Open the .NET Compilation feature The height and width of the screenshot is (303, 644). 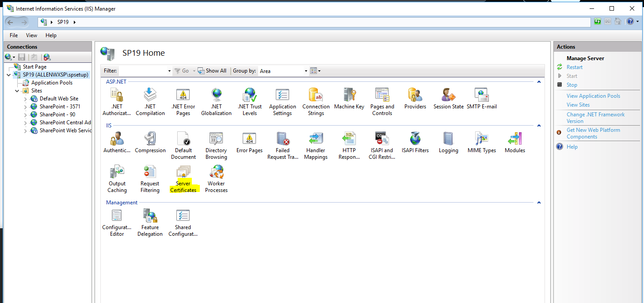tap(150, 102)
